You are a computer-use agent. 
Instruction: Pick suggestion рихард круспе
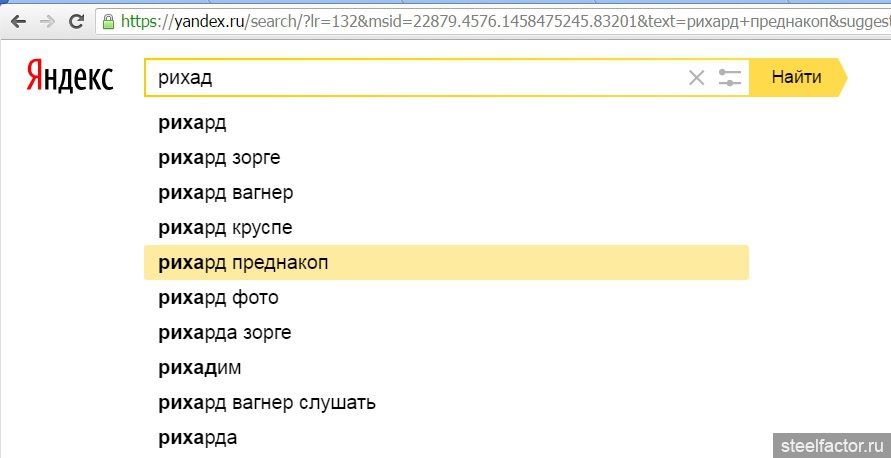[446, 228]
